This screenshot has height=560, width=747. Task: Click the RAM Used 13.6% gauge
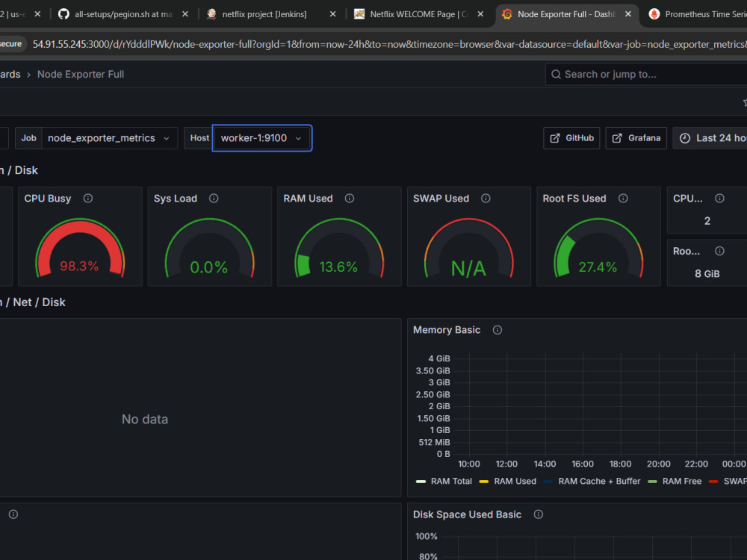coord(339,249)
